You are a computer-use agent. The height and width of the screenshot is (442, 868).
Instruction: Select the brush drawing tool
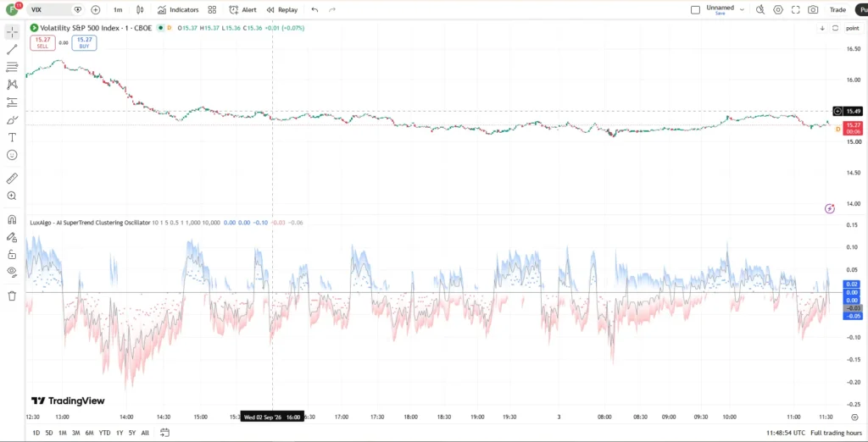click(12, 120)
